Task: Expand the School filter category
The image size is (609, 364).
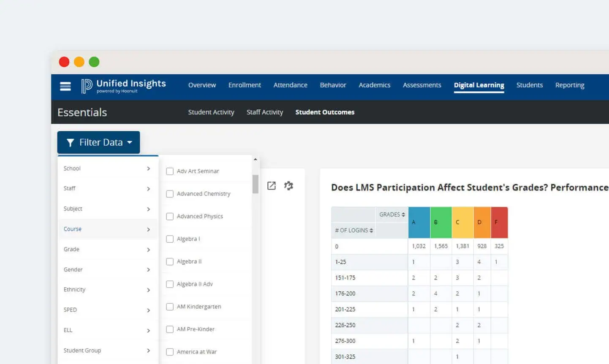Action: pos(148,168)
